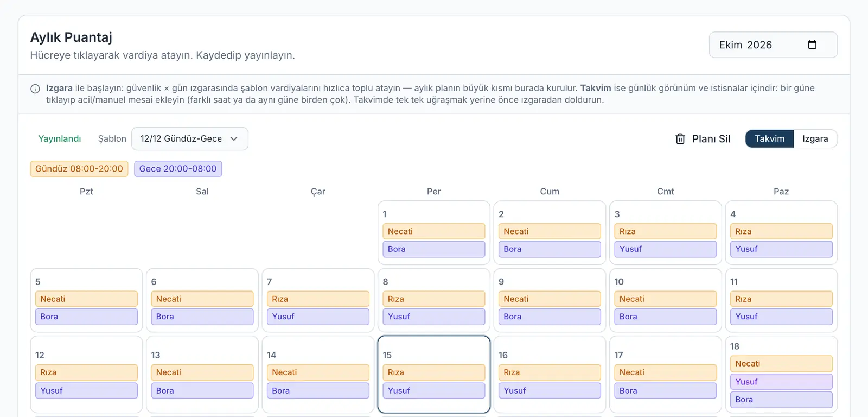Select Necati day shift on day 1
This screenshot has width=868, height=417.
434,231
